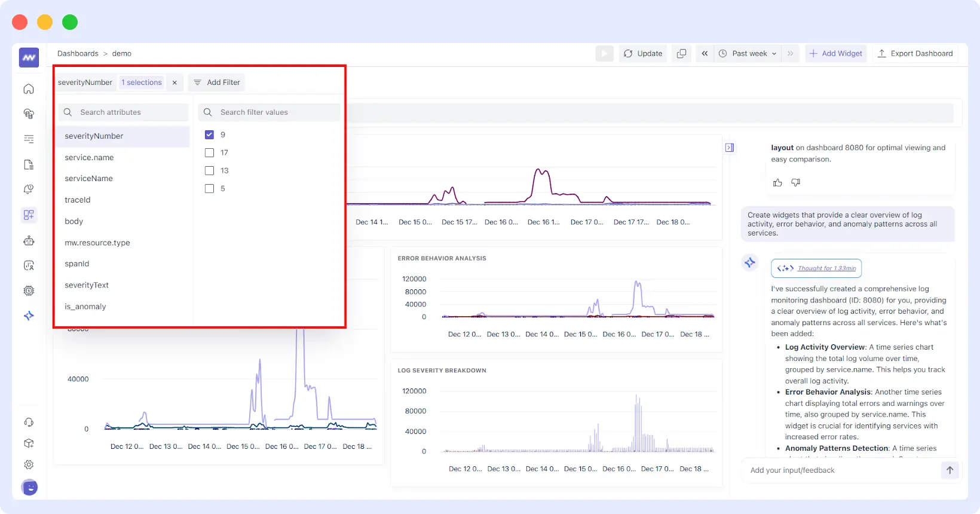This screenshot has height=514, width=980.
Task: Click the Update button
Action: point(643,53)
